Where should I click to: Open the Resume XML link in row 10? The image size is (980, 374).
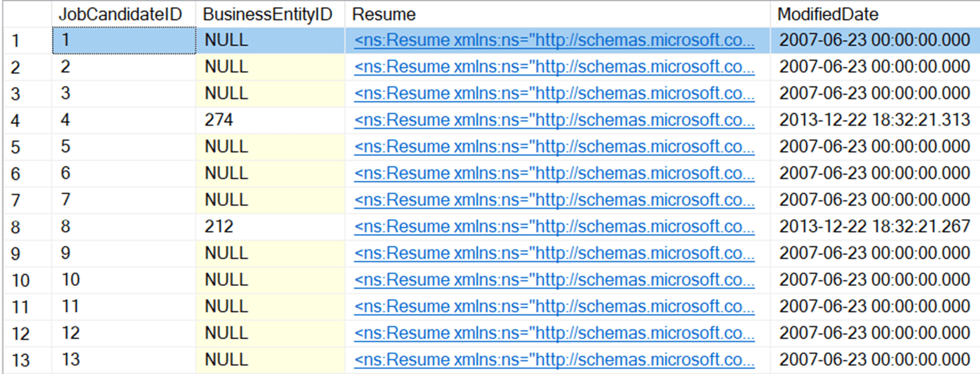point(554,280)
